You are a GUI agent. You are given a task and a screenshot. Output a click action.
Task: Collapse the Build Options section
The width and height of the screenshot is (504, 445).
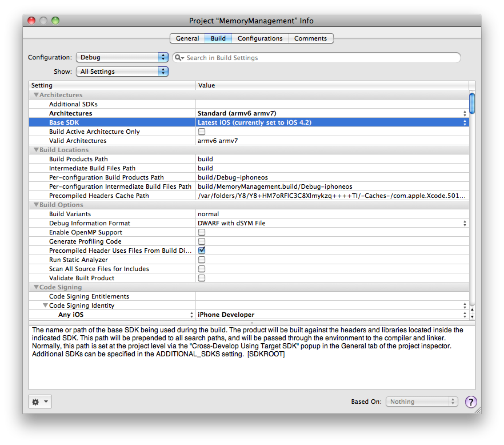tap(36, 205)
